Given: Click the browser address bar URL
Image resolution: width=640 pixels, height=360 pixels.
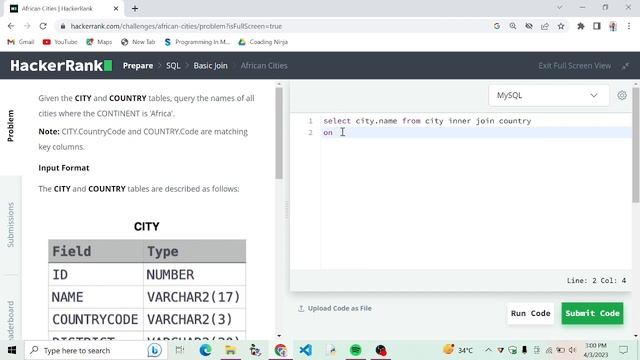Looking at the screenshot, I should coord(176,26).
